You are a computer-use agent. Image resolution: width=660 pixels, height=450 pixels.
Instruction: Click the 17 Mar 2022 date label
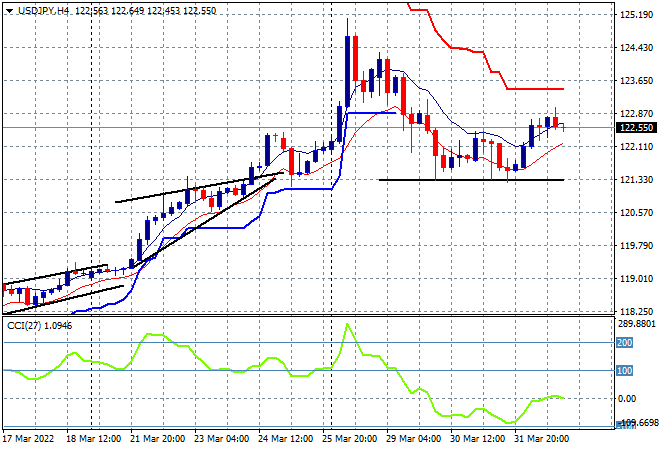[x=29, y=439]
